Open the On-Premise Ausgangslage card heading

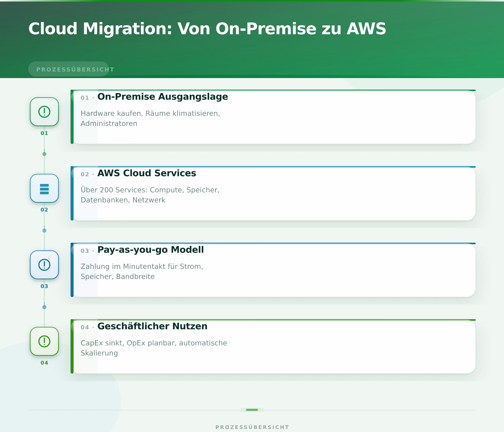[x=163, y=97]
